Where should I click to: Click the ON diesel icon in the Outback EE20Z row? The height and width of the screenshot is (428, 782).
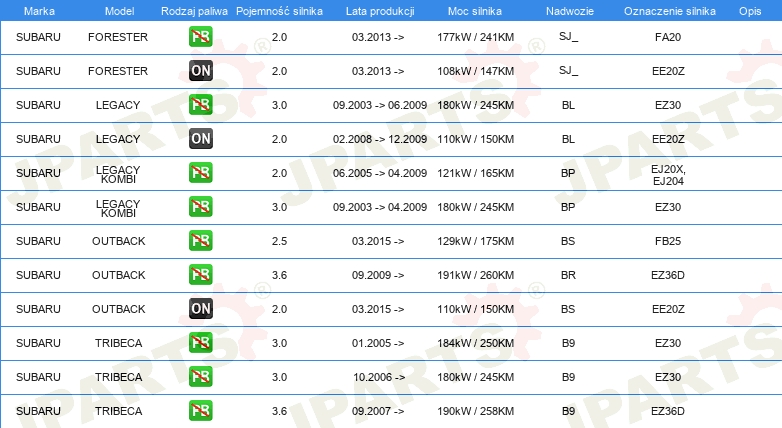click(x=200, y=309)
